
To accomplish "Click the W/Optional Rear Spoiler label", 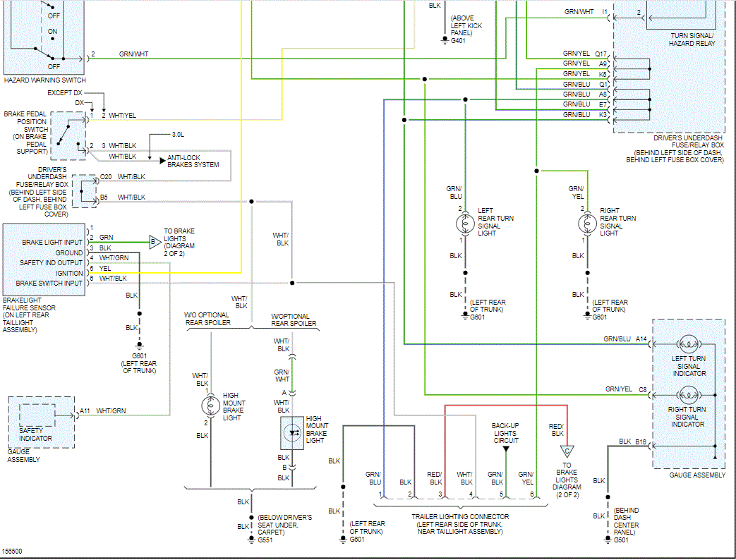I will 294,320.
